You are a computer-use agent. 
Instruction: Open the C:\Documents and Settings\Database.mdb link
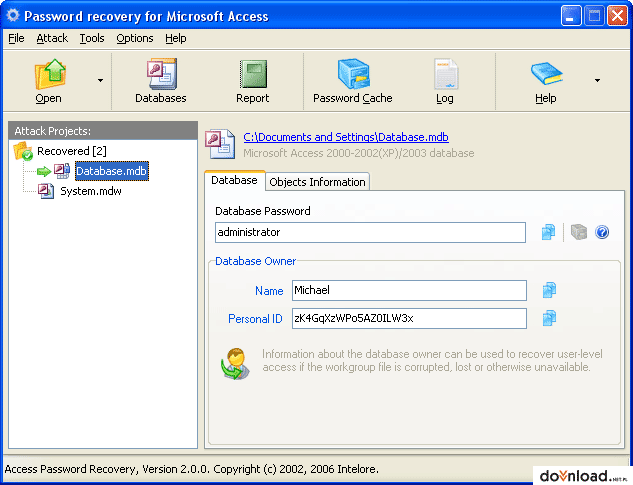pyautogui.click(x=346, y=137)
